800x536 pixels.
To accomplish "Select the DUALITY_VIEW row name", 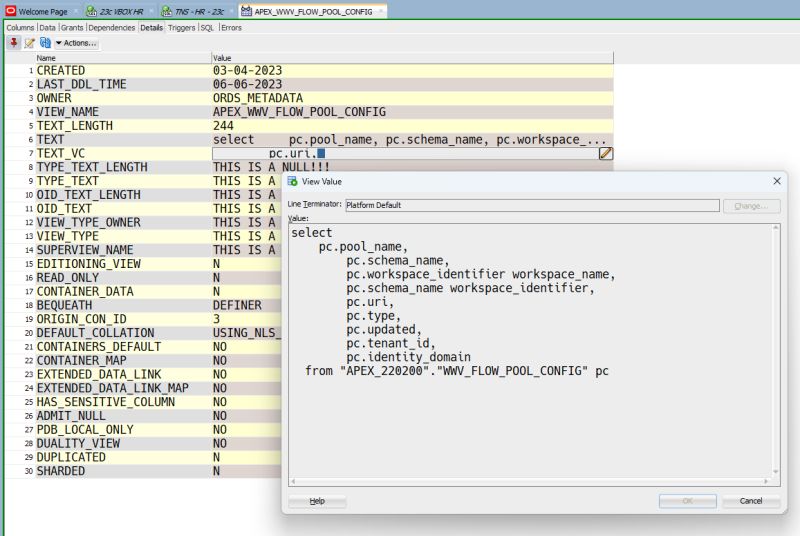I will [78, 443].
